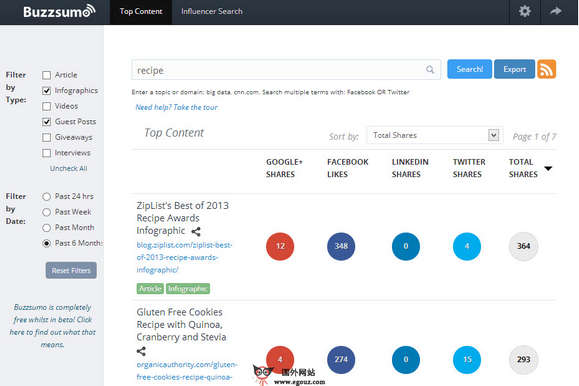Select the Past 24 hrs date filter

tap(47, 197)
